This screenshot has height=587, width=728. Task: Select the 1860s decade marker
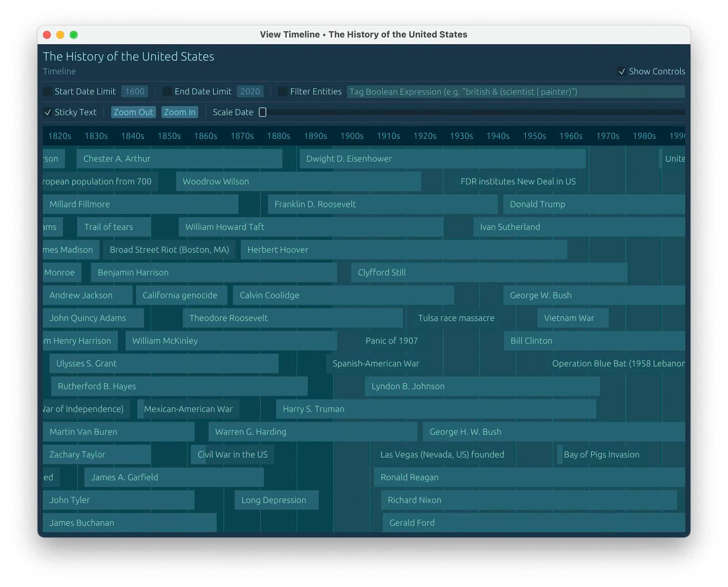[206, 136]
